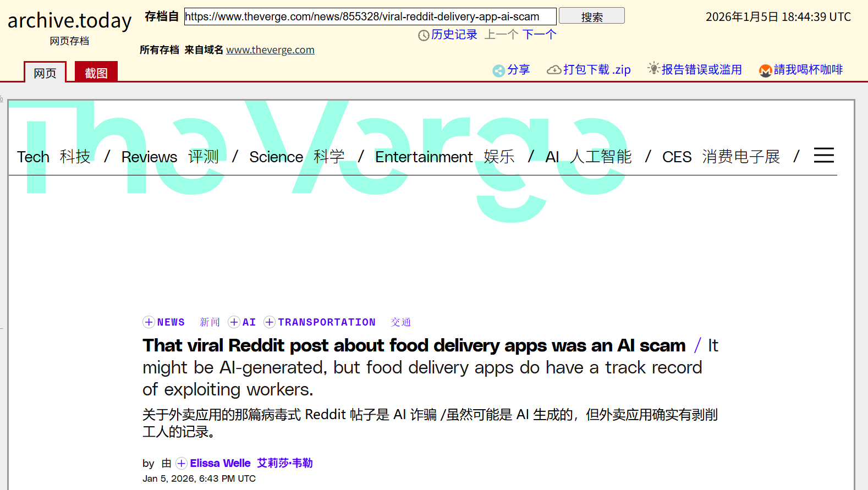868x490 pixels.
Task: Click the share icon next to 分享
Action: click(498, 70)
